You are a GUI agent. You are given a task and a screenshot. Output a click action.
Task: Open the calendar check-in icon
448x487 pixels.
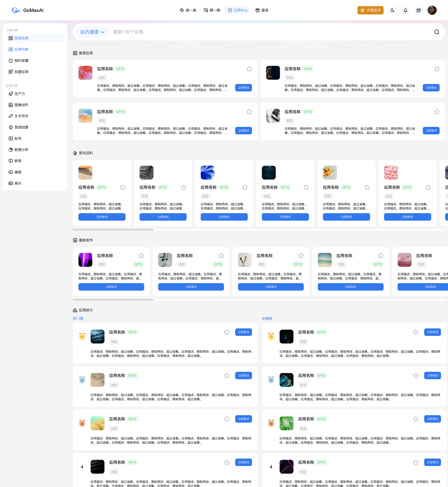coord(418,10)
